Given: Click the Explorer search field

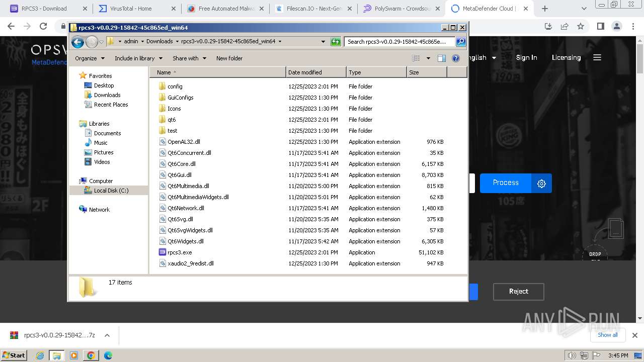Looking at the screenshot, I should (399, 42).
